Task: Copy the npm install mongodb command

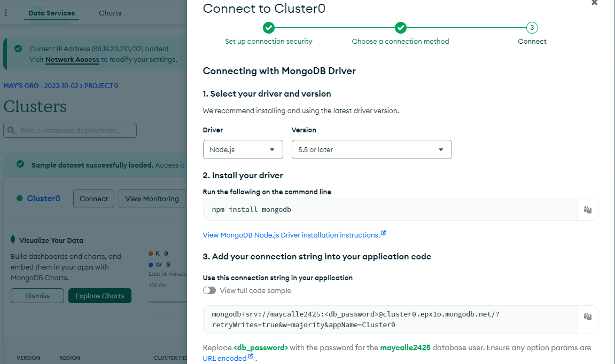Action: pyautogui.click(x=588, y=210)
